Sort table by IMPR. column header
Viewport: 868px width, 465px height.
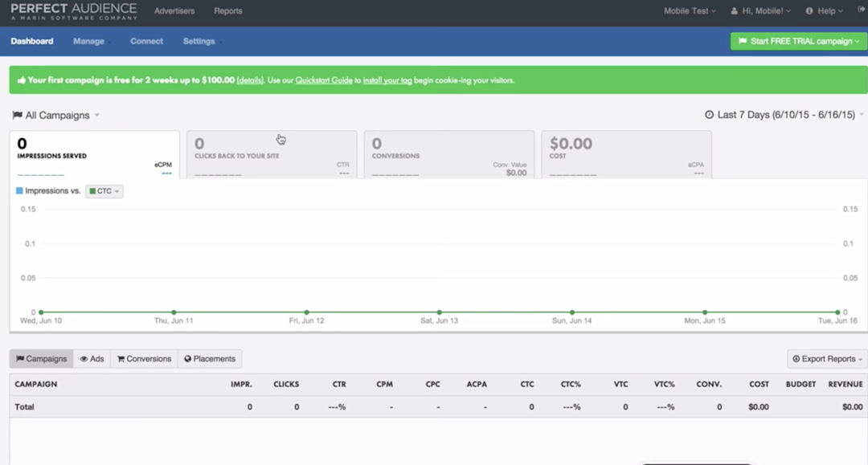tap(241, 384)
